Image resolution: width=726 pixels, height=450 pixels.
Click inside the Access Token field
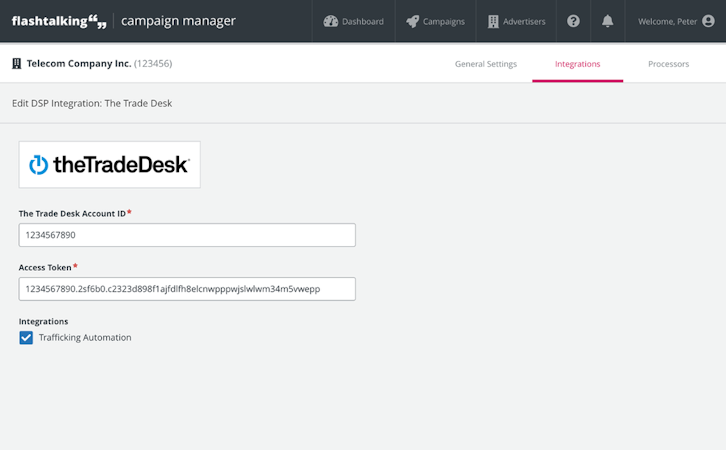(187, 289)
